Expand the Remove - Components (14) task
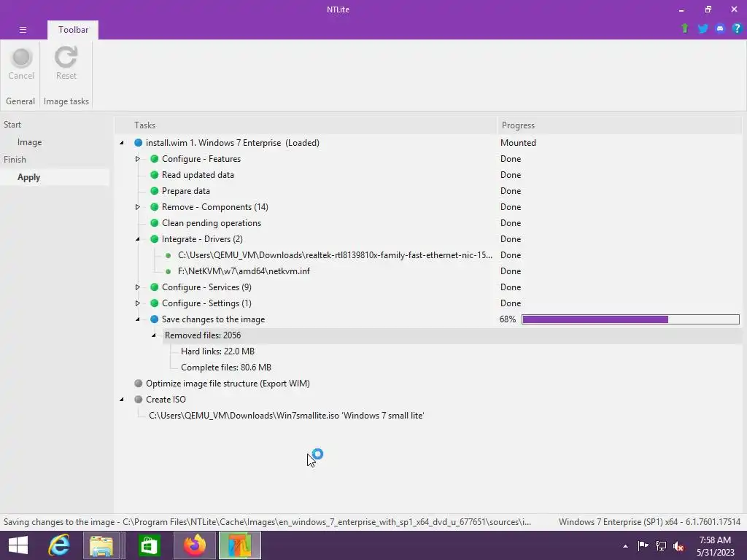Viewport: 747px width, 560px height. coord(137,207)
